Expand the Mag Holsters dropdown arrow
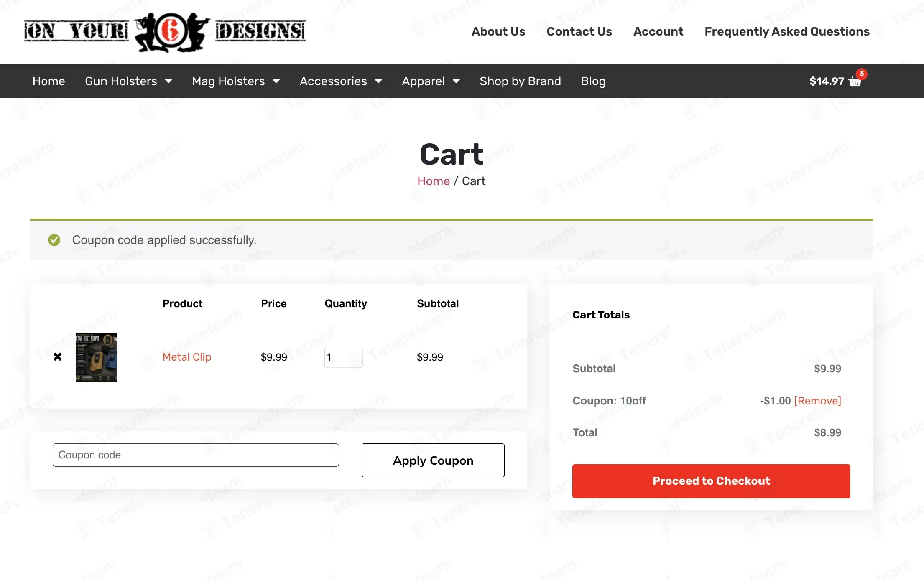This screenshot has height=580, width=924. 276,81
